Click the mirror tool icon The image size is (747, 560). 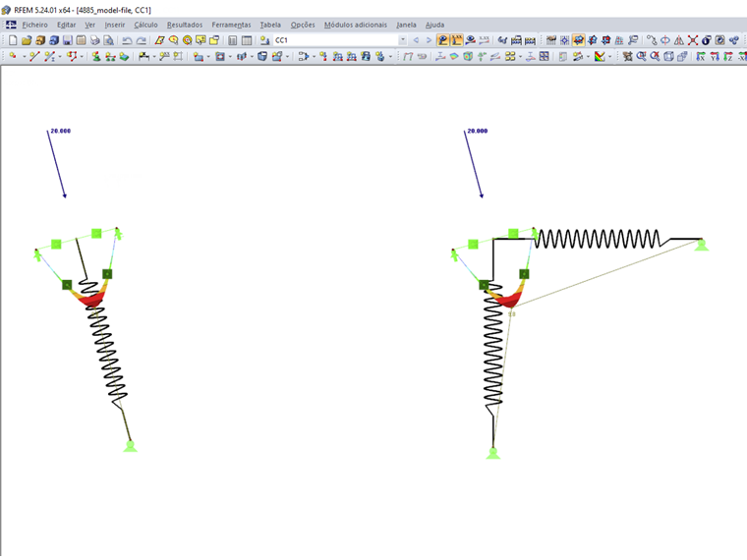pos(679,40)
